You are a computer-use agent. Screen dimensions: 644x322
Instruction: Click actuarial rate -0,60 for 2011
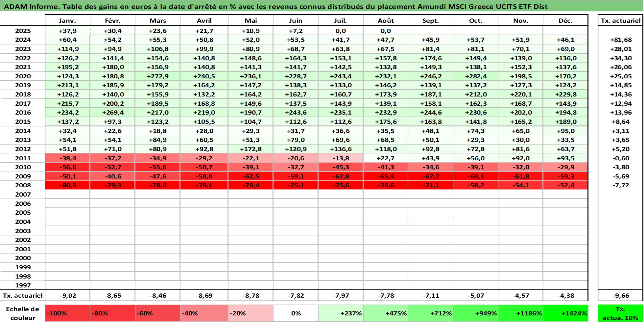[621, 158]
